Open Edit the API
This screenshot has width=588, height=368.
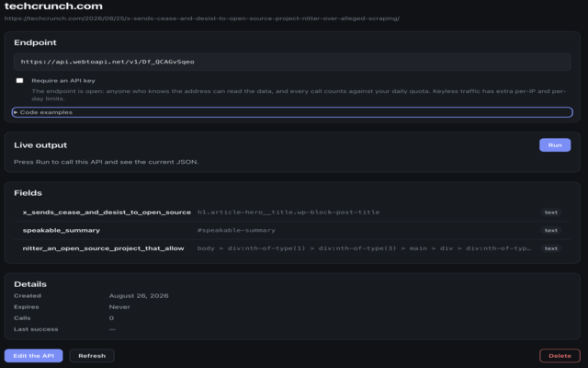tap(33, 356)
